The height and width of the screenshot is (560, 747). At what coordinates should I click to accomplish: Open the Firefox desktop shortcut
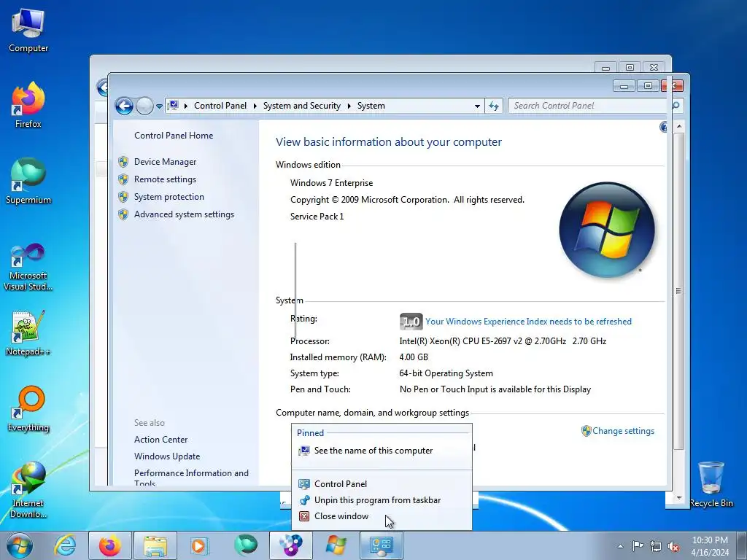pyautogui.click(x=28, y=105)
